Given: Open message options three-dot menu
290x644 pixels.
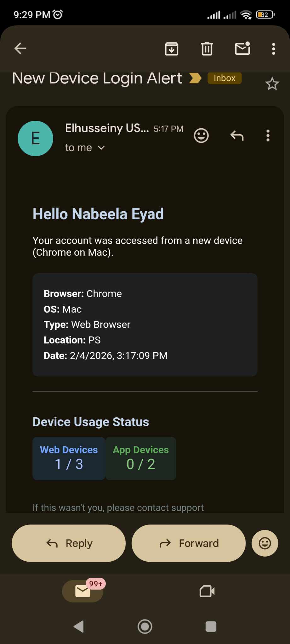Looking at the screenshot, I should [268, 136].
